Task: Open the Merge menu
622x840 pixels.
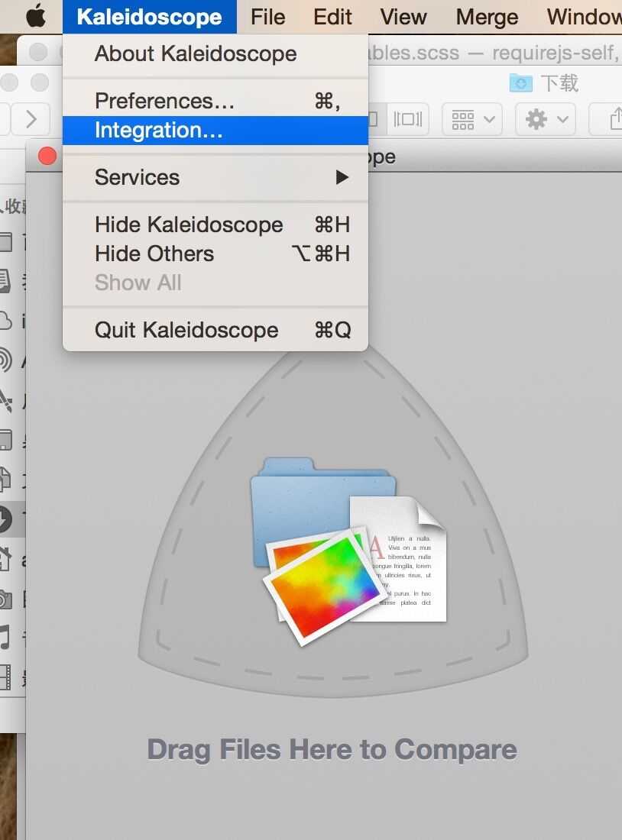Action: (x=487, y=17)
